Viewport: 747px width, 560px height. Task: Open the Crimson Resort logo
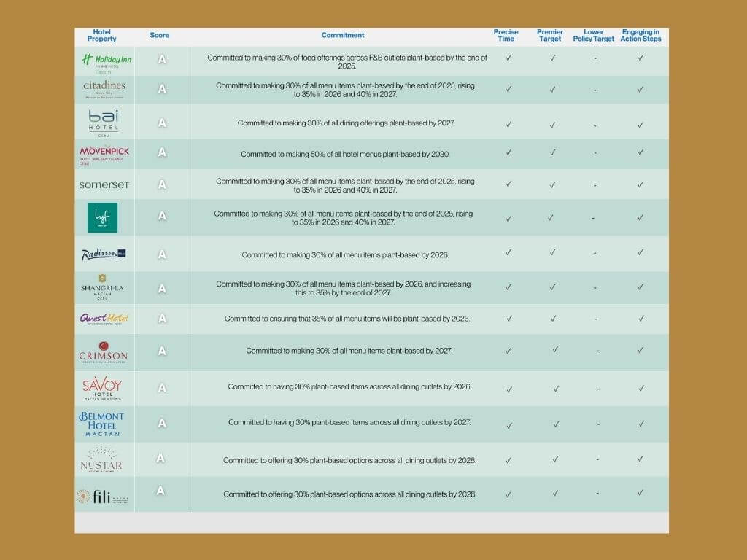click(x=102, y=352)
